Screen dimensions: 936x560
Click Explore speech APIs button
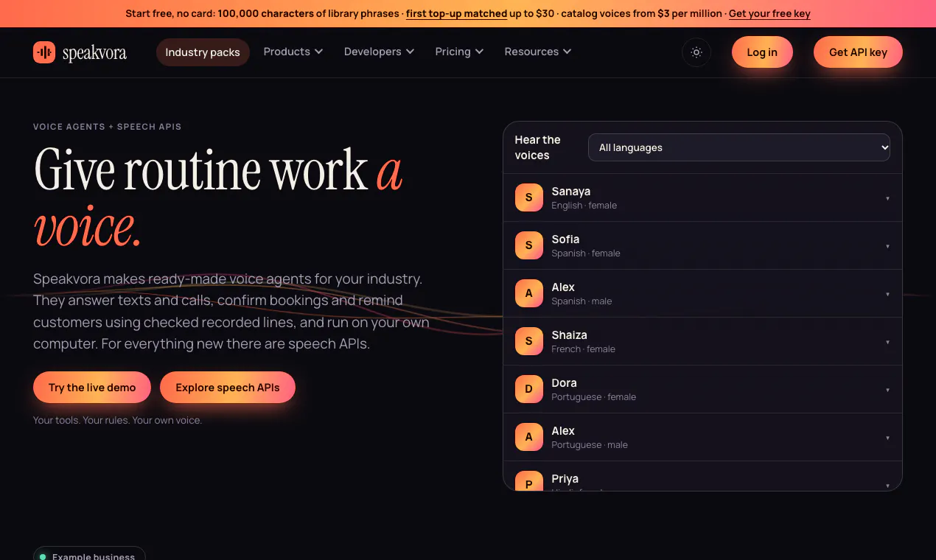pyautogui.click(x=228, y=388)
